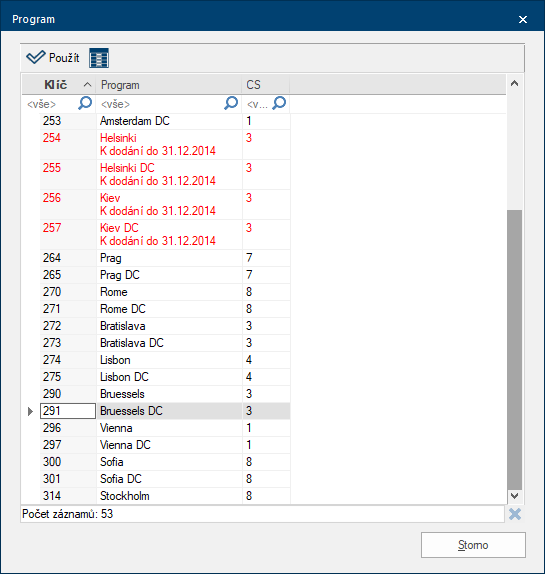Close the Program dialog window
This screenshot has width=545, height=574.
(523, 19)
